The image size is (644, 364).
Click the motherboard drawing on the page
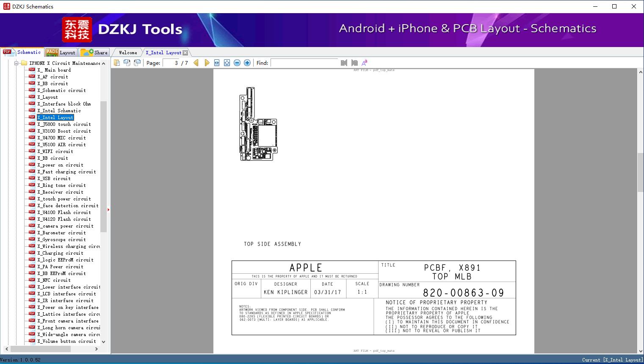pos(258,124)
